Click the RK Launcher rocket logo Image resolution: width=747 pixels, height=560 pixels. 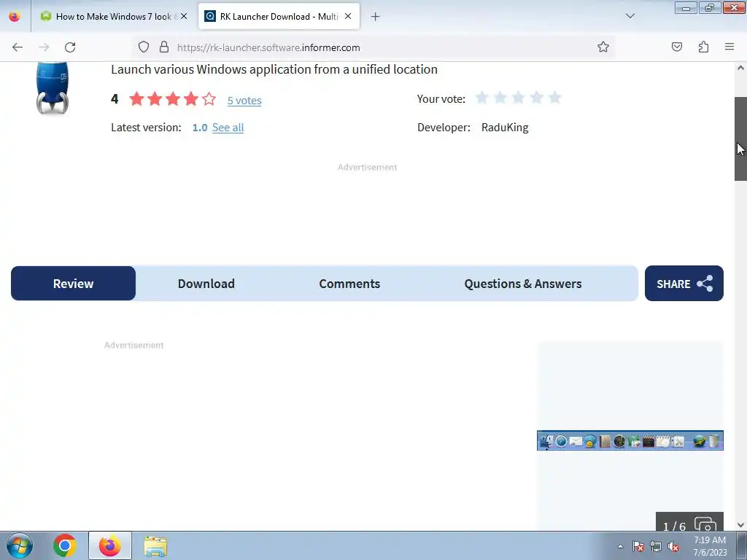coord(52,88)
